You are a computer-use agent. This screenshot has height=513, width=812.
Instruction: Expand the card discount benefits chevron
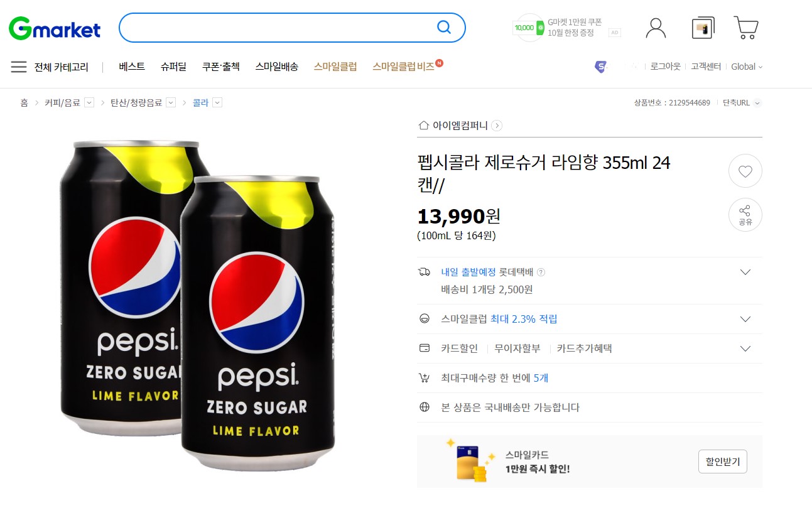click(745, 348)
